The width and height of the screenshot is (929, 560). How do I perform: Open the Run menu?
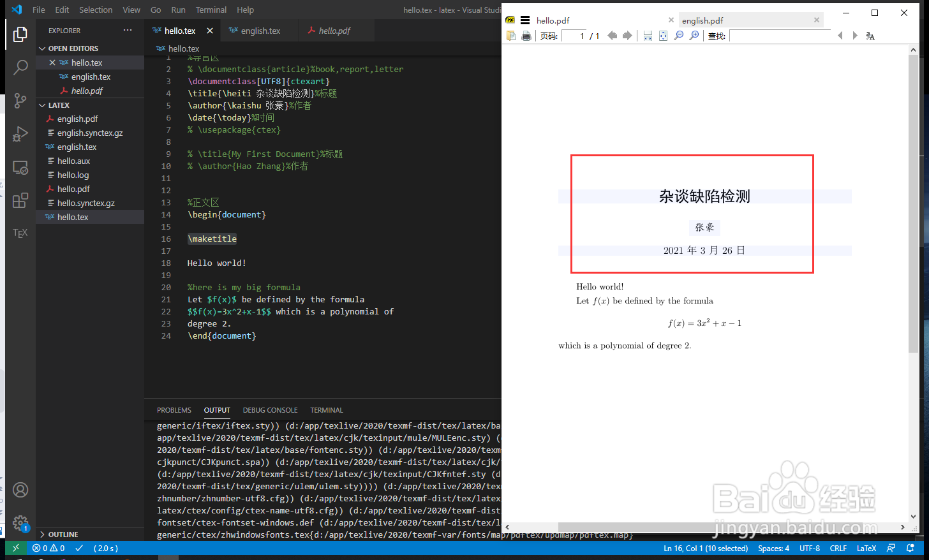click(179, 10)
